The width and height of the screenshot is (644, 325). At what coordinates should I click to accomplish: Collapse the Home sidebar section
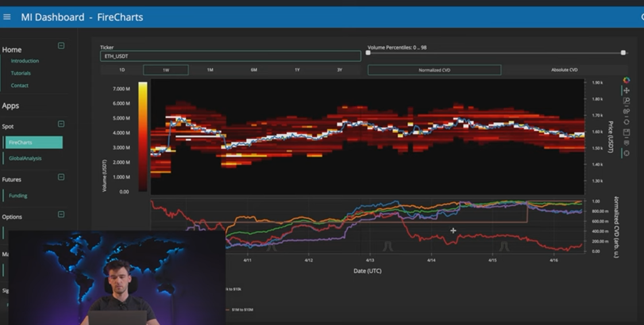(61, 46)
